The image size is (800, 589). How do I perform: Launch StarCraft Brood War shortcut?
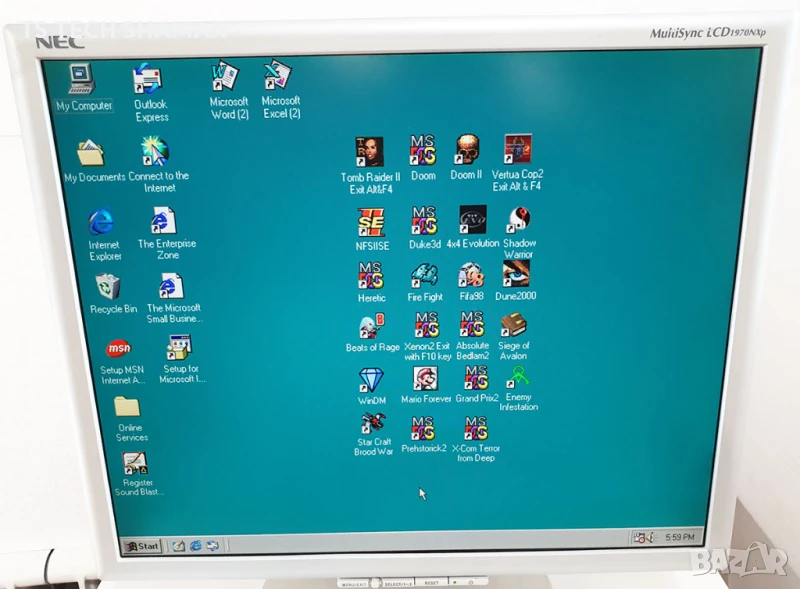coord(373,423)
